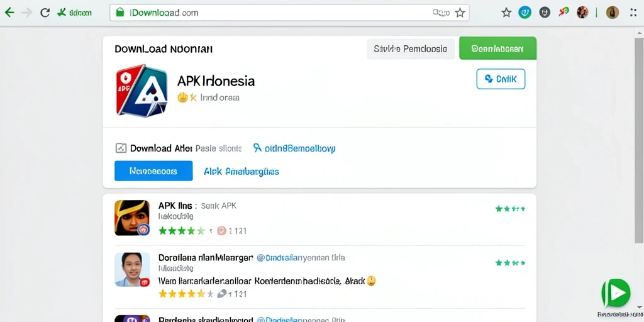Click the green padlock in the address bar
This screenshot has width=644, height=322.
point(120,13)
